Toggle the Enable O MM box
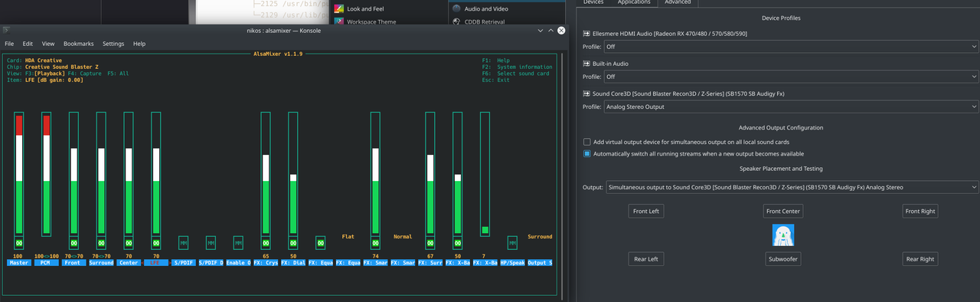 click(x=238, y=243)
